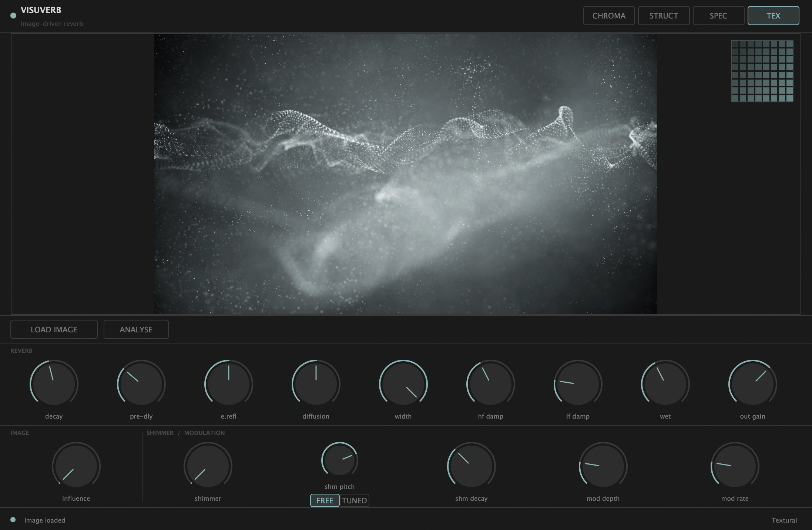
Task: Run ANALYSE on the loaded image
Action: click(136, 329)
